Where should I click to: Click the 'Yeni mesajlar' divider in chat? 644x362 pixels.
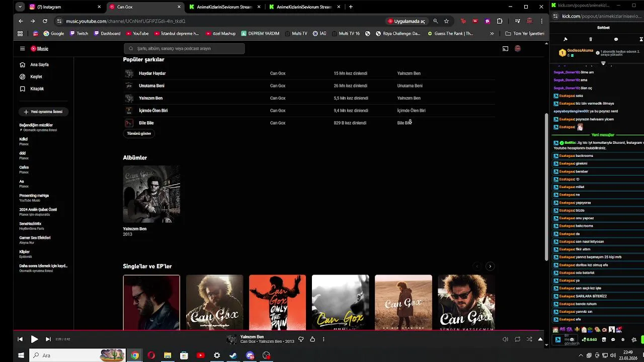click(x=603, y=135)
